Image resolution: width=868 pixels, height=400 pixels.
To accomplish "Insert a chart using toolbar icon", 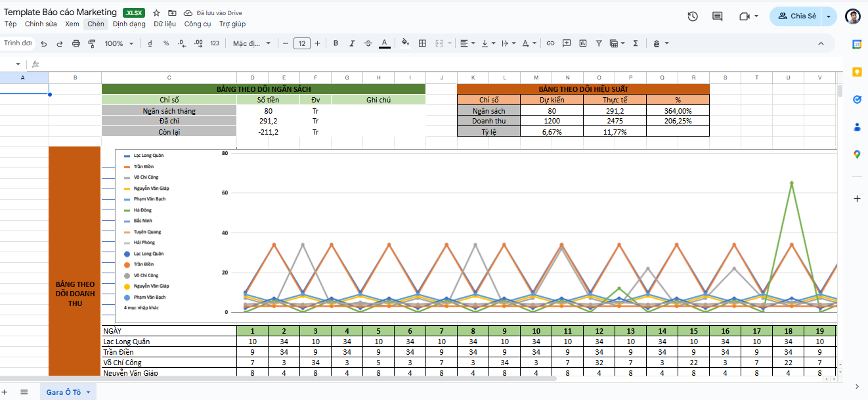I will pos(582,43).
